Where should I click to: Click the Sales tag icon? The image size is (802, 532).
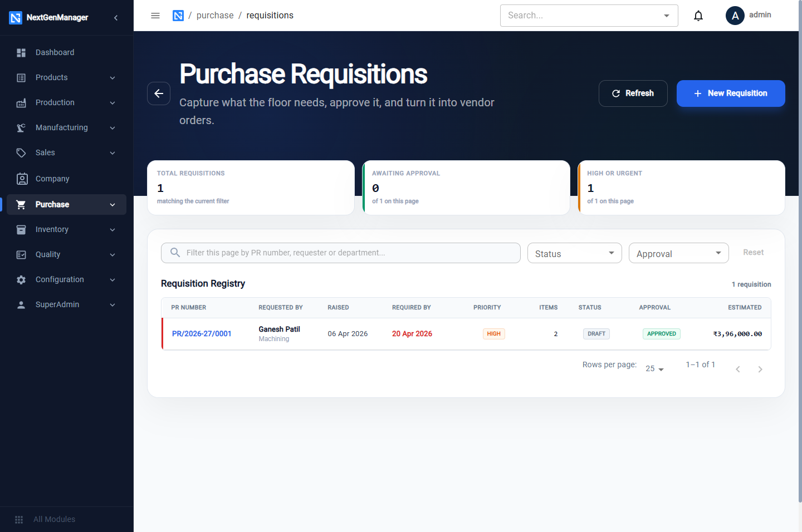pos(21,153)
